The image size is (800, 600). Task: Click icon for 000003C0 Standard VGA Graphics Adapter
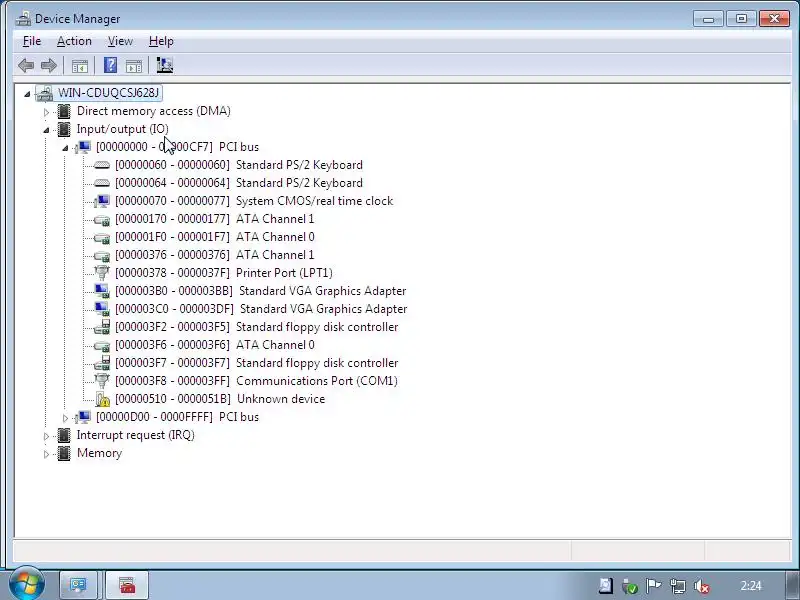102,309
